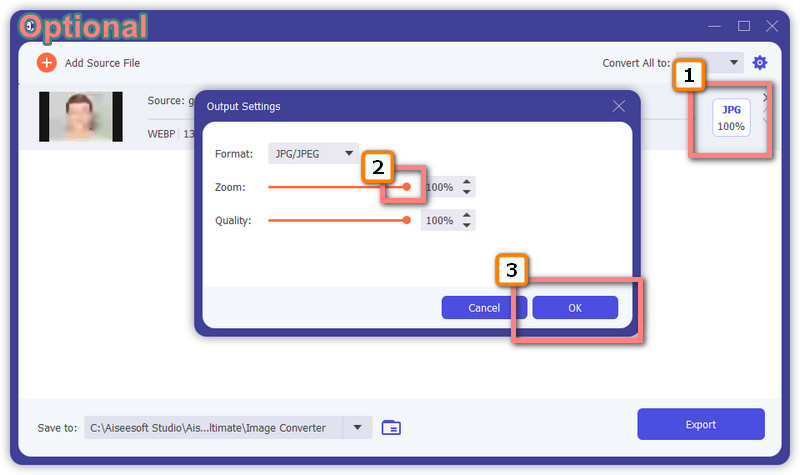Close the image converter application window
The height and width of the screenshot is (475, 800).
772,25
